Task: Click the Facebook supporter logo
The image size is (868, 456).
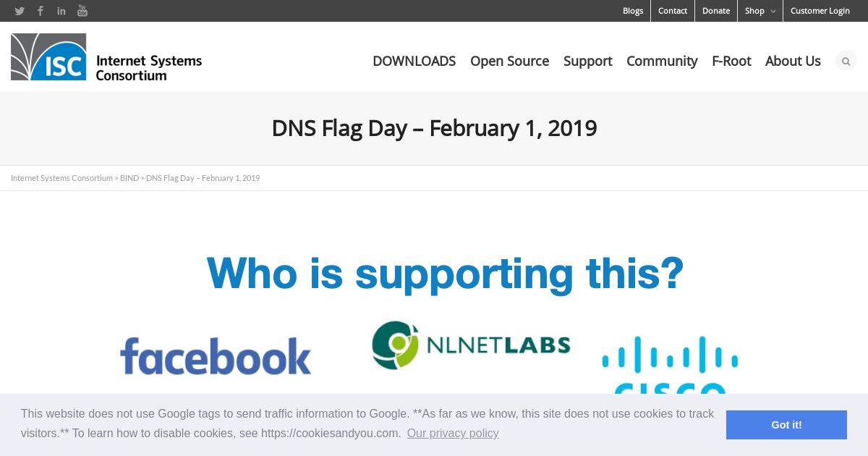Action: click(216, 355)
